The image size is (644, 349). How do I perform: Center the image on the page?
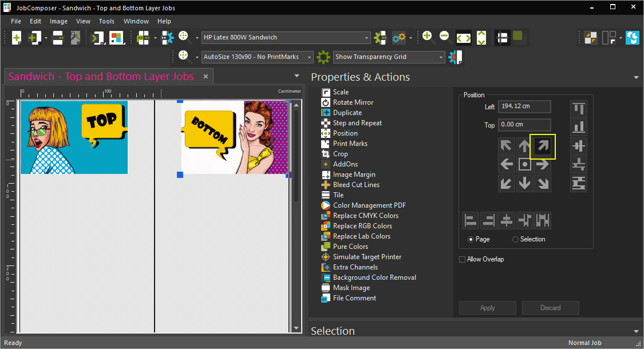524,165
